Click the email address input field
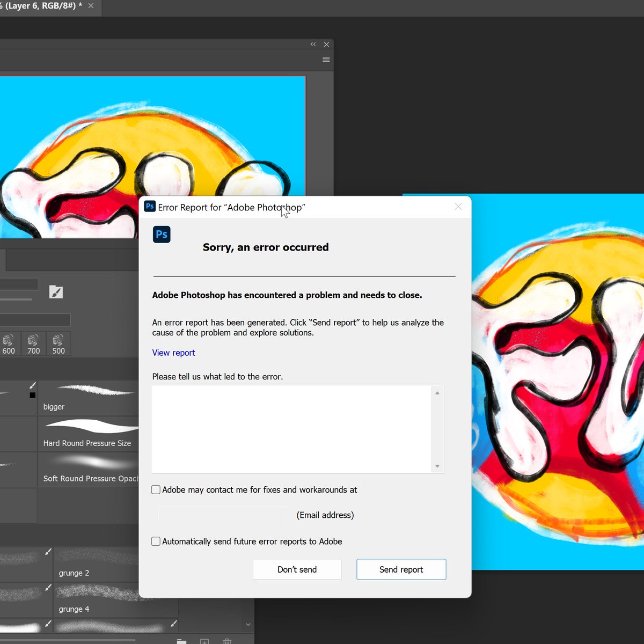Image resolution: width=644 pixels, height=644 pixels. coord(223,515)
